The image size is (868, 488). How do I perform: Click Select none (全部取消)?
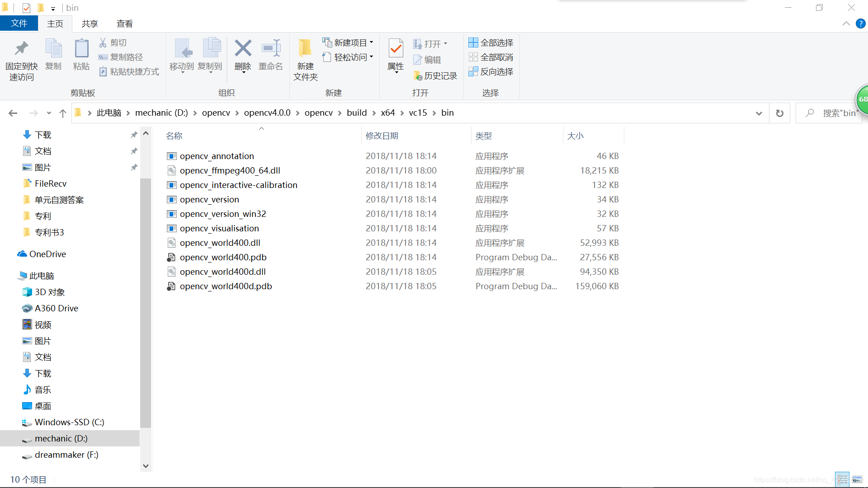(491, 57)
